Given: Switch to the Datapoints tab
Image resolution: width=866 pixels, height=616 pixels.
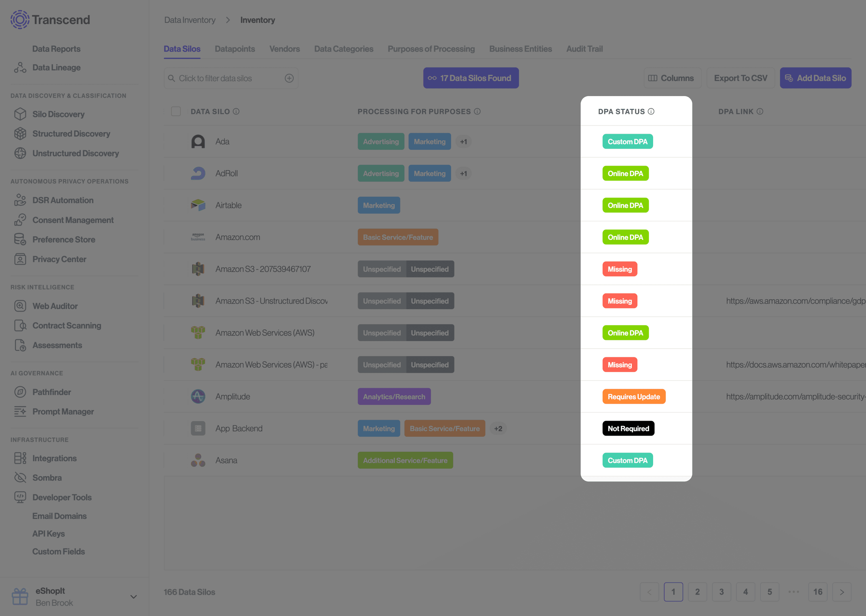Looking at the screenshot, I should [235, 49].
